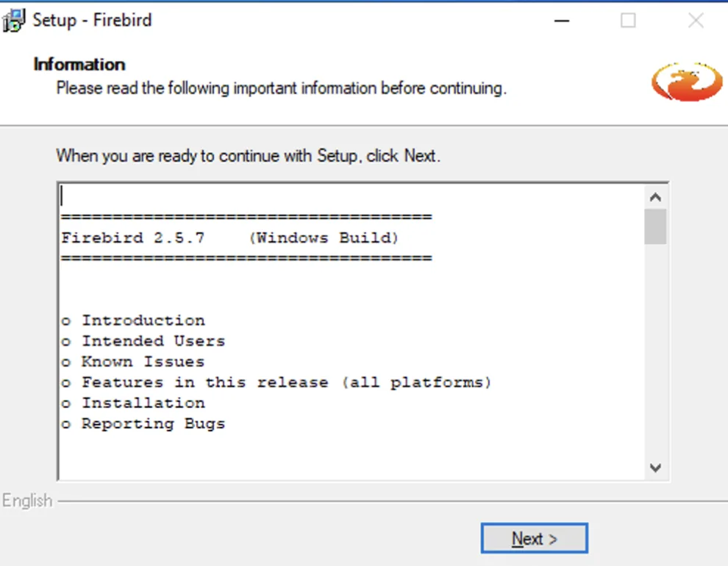Click the Introduction line in the readme

[x=133, y=320]
